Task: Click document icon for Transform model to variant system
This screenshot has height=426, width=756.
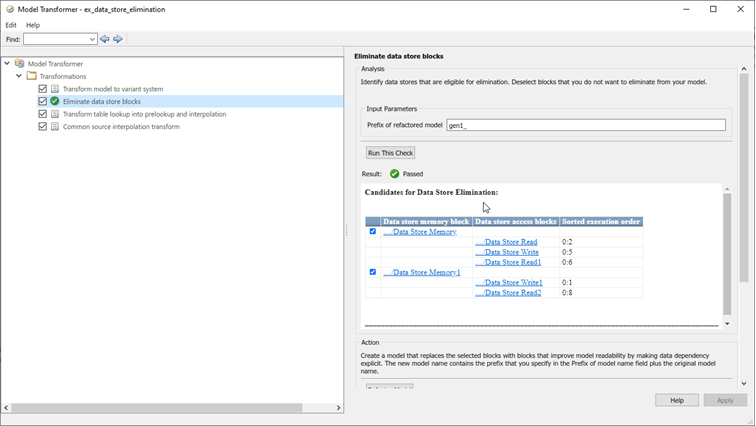Action: point(54,89)
